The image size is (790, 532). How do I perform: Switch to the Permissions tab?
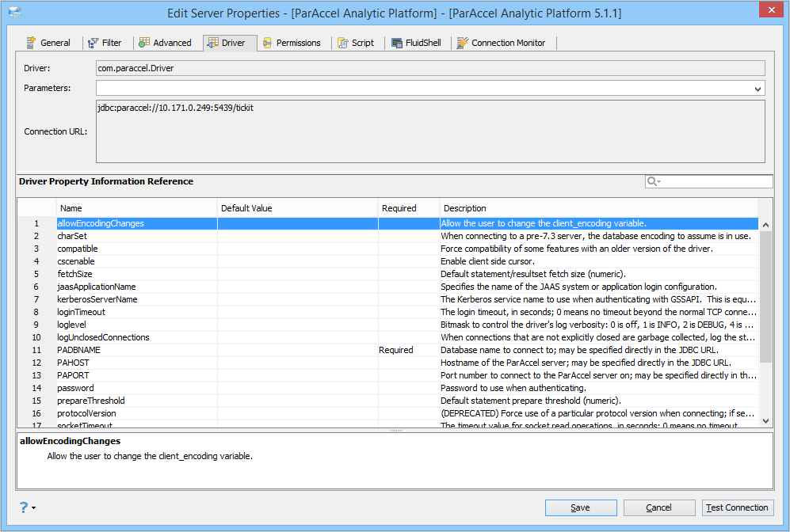click(x=292, y=43)
